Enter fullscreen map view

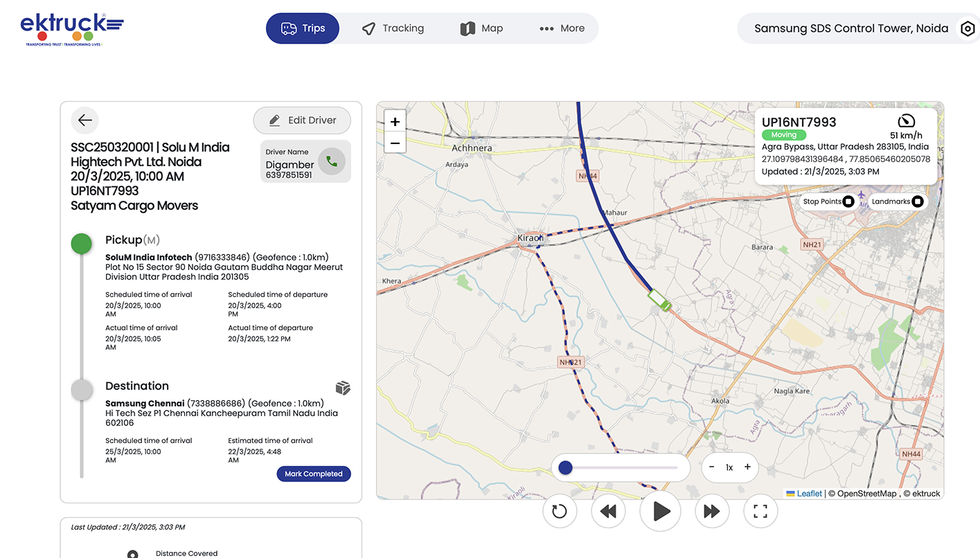[x=760, y=512]
